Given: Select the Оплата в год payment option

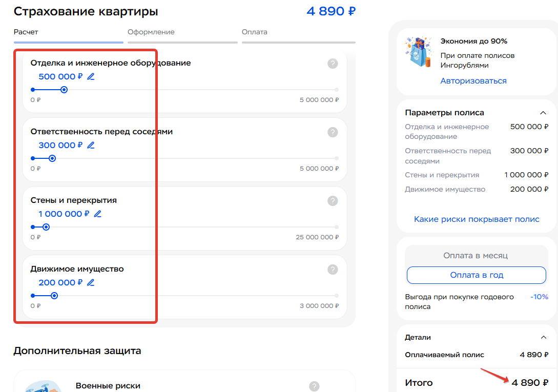Looking at the screenshot, I should 476,275.
